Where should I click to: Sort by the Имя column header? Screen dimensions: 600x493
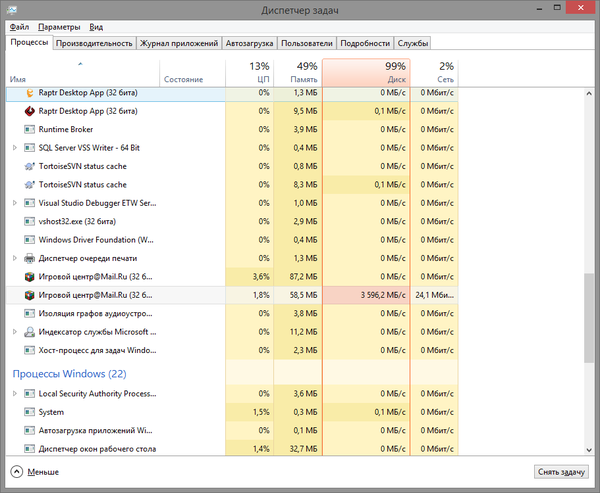[83, 73]
